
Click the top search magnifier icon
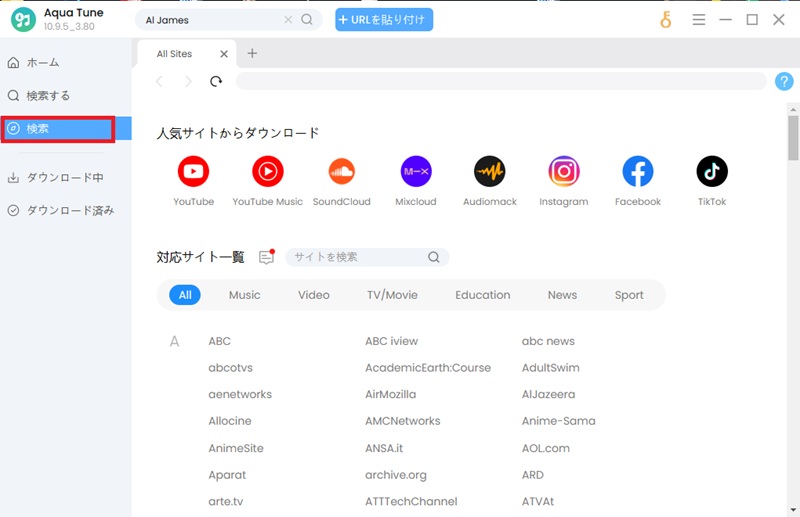coord(307,20)
